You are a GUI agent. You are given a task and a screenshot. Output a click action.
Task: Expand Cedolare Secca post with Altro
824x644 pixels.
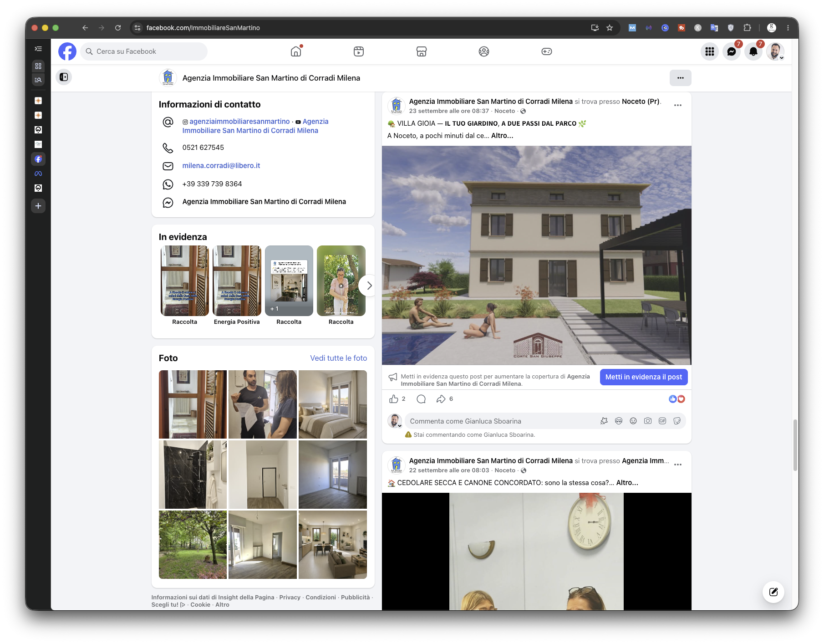click(x=627, y=483)
